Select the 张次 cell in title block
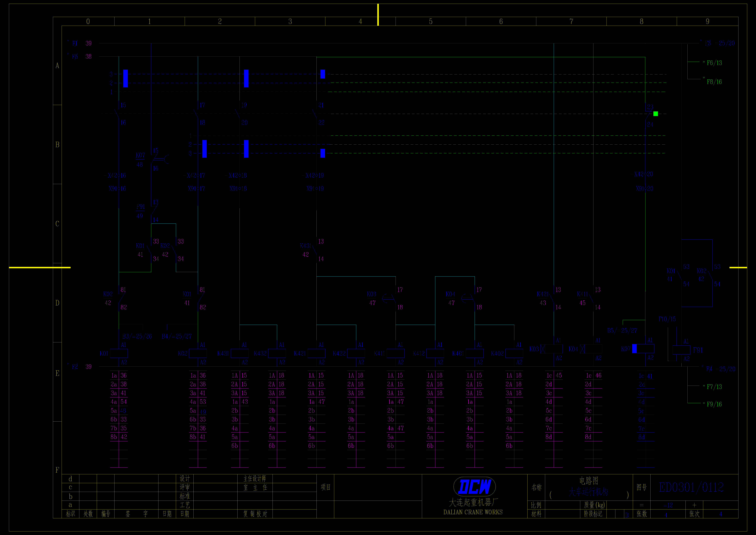Image resolution: width=756 pixels, height=535 pixels. tap(694, 514)
